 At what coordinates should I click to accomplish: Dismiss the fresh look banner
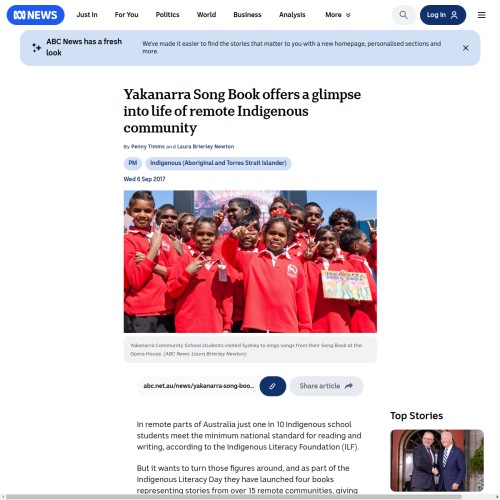pyautogui.click(x=466, y=48)
